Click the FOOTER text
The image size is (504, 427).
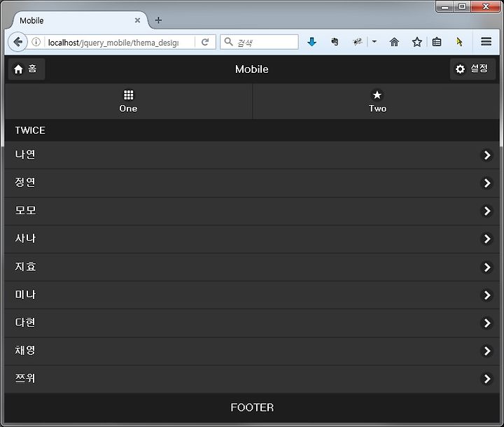click(x=252, y=407)
